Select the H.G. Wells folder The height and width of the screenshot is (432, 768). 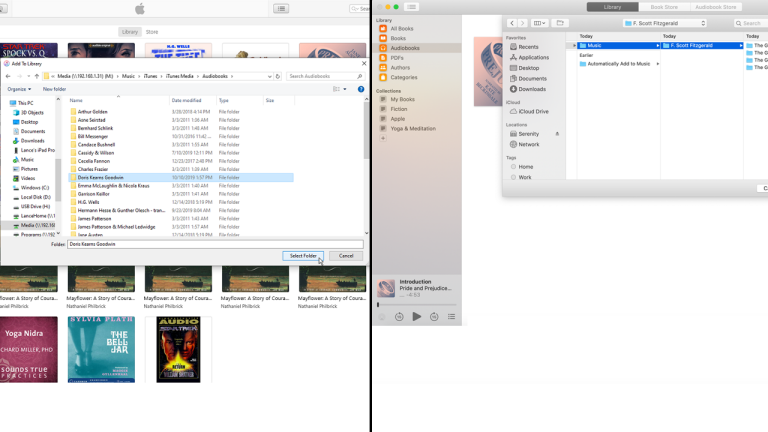[89, 202]
